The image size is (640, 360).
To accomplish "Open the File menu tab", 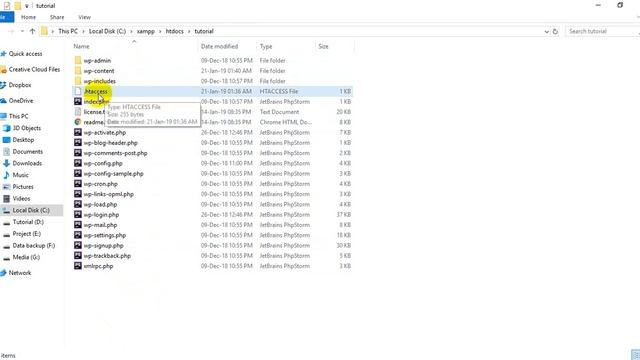I will pyautogui.click(x=7, y=17).
